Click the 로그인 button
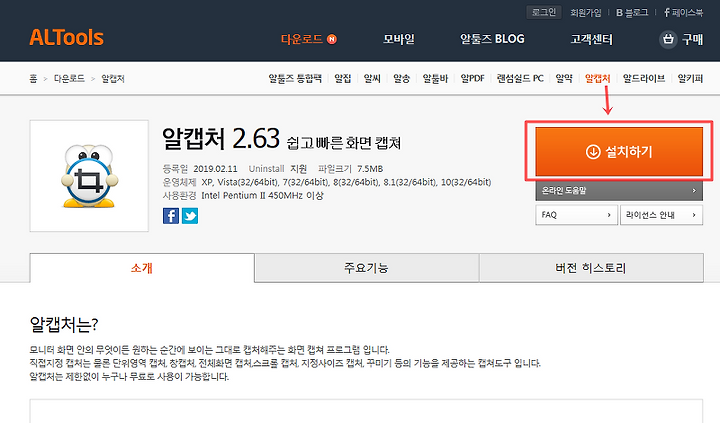Image resolution: width=720 pixels, height=423 pixels. (x=544, y=12)
